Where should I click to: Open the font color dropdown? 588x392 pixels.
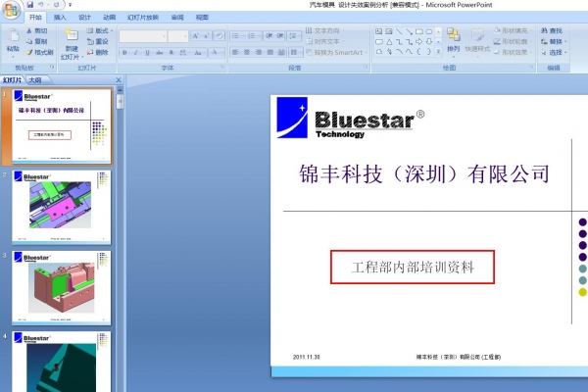point(216,53)
